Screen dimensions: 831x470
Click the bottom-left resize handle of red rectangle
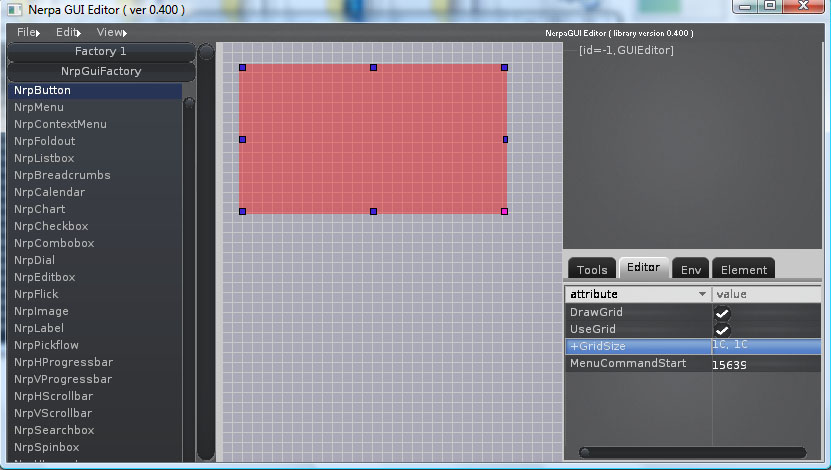pos(242,211)
